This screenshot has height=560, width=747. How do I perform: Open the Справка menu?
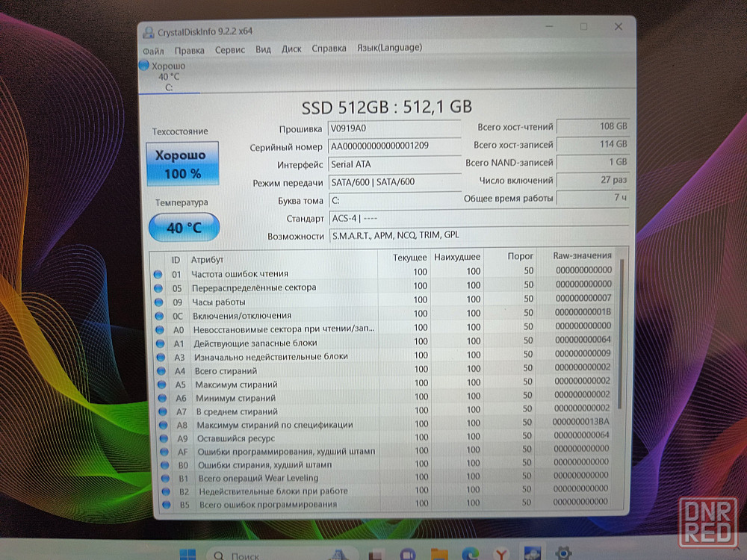(x=329, y=48)
